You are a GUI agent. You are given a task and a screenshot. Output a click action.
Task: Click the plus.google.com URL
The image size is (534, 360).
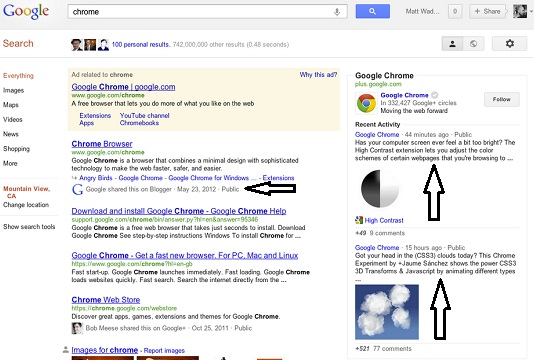pos(378,84)
